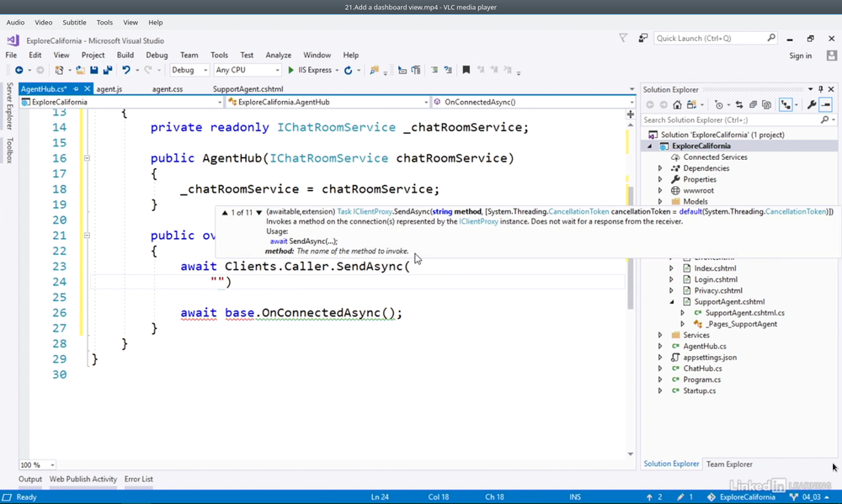The width and height of the screenshot is (842, 504).
Task: Click the 04_03 git branch indicator
Action: [x=812, y=497]
